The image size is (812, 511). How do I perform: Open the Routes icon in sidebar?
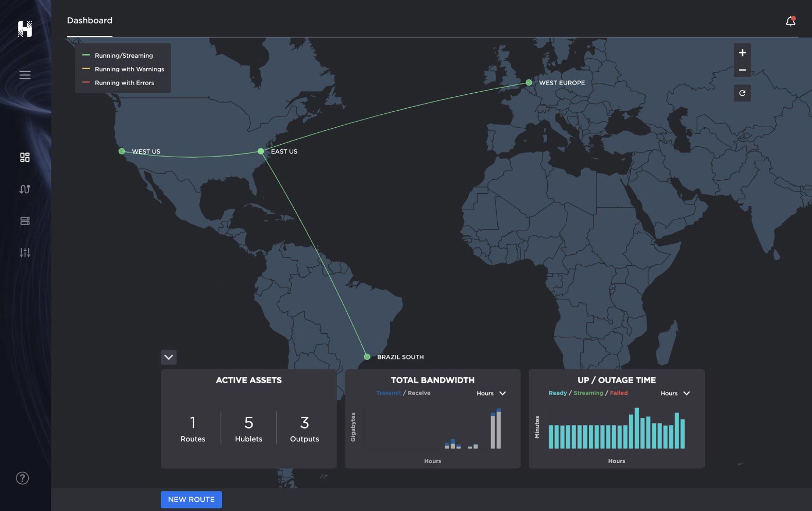(x=25, y=189)
